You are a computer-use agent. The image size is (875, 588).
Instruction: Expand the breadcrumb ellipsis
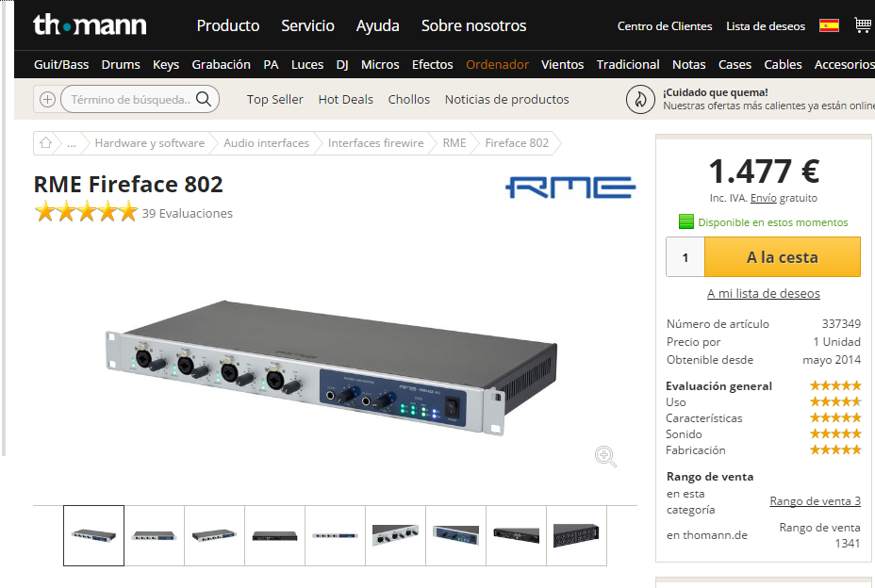(72, 143)
